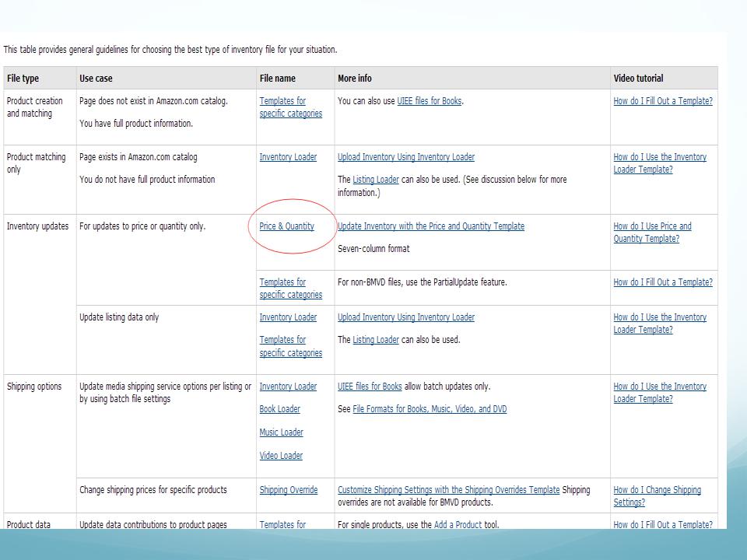Click 'You have full product information.' text
The width and height of the screenshot is (747, 560).
135,124
